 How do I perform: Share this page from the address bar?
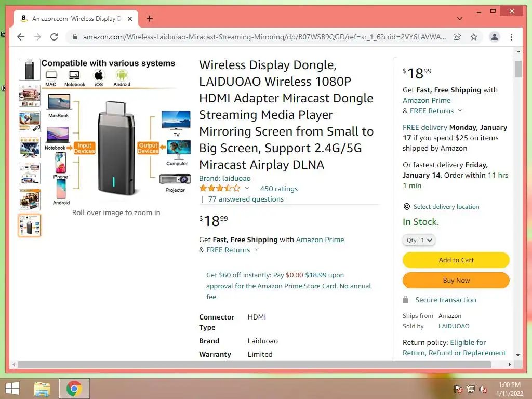coord(457,37)
